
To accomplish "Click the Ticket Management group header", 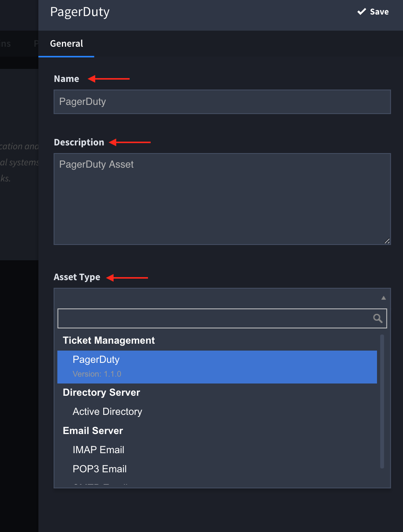I will (109, 340).
